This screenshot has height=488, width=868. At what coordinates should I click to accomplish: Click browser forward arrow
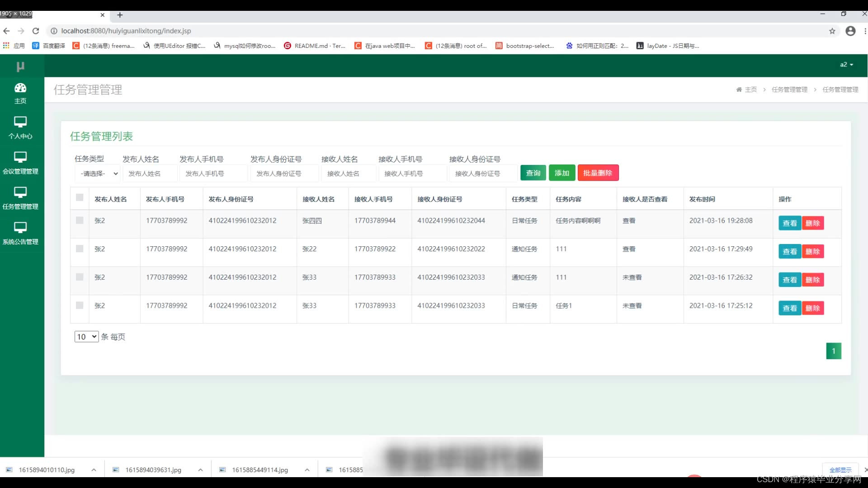(x=21, y=31)
